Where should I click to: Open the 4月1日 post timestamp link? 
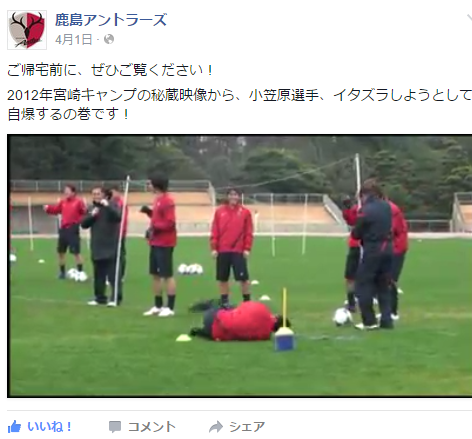tap(74, 39)
